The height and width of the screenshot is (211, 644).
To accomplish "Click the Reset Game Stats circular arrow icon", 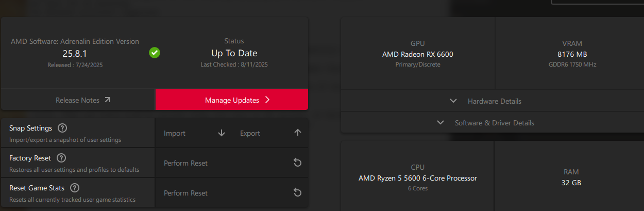I will (297, 193).
